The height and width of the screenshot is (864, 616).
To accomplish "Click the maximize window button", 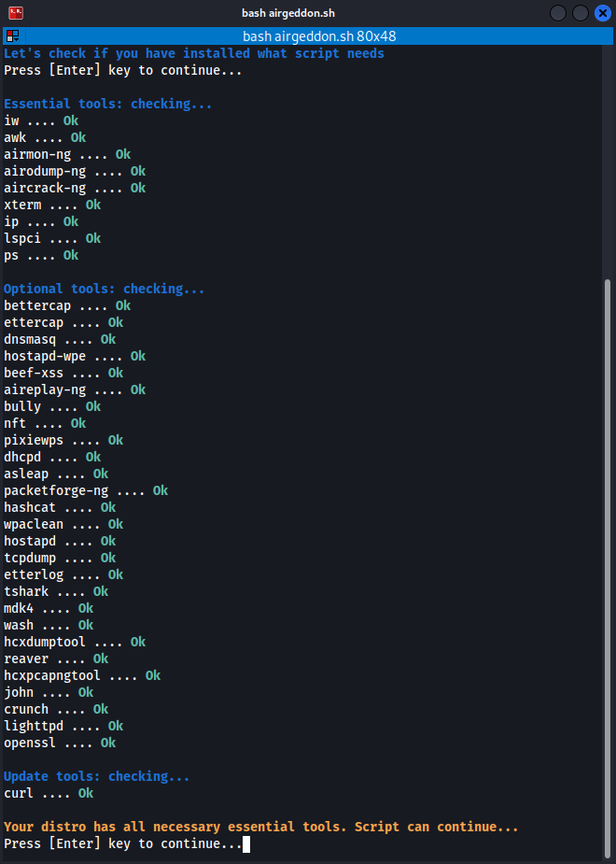I will (581, 13).
